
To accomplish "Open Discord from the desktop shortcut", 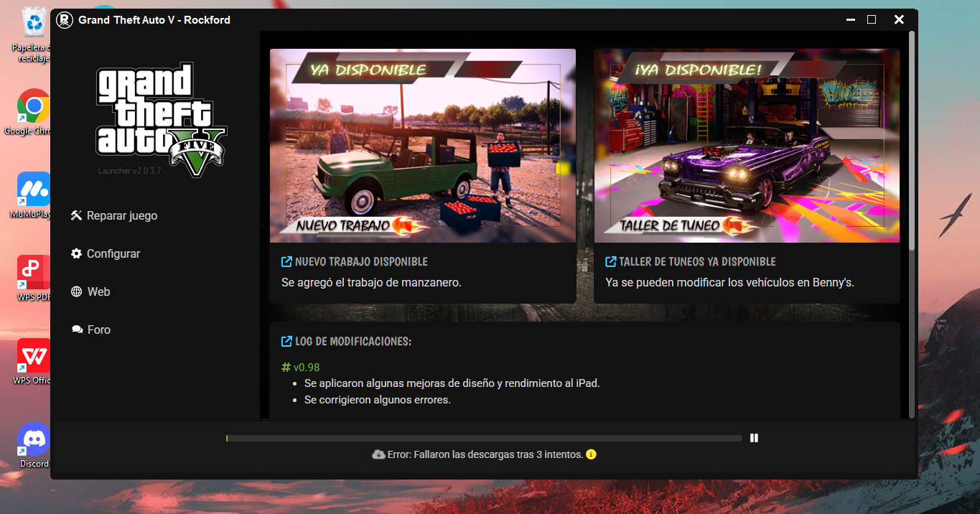I will (34, 439).
